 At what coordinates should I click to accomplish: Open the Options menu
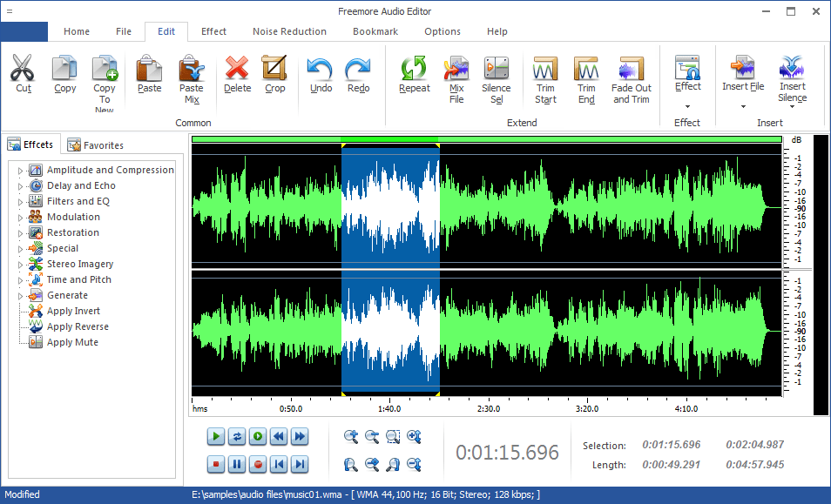442,31
